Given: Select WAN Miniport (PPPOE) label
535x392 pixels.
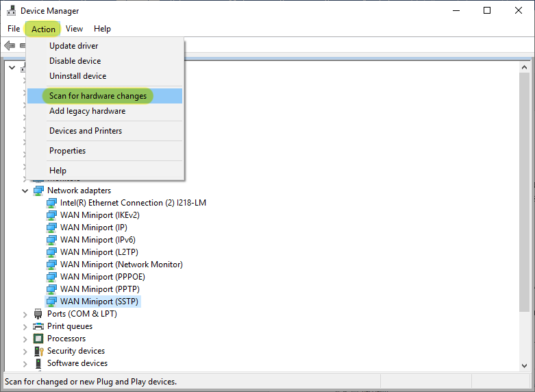Looking at the screenshot, I should pyautogui.click(x=102, y=277).
